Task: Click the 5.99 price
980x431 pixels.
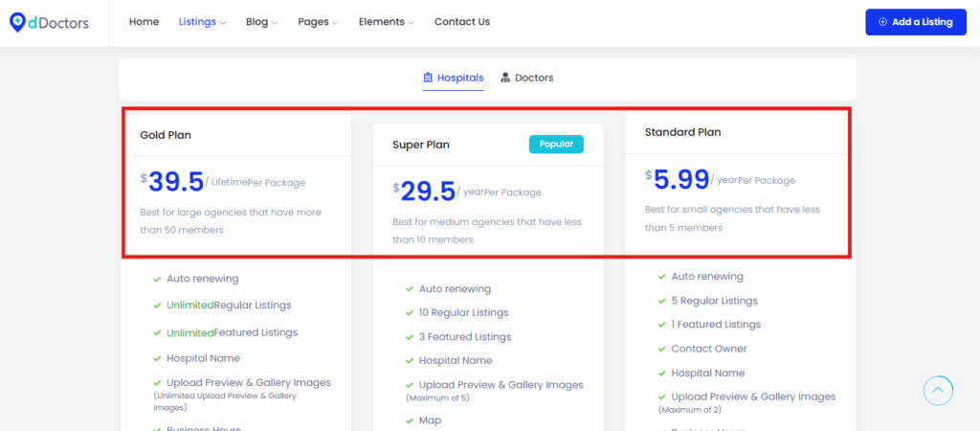Action: click(x=681, y=179)
